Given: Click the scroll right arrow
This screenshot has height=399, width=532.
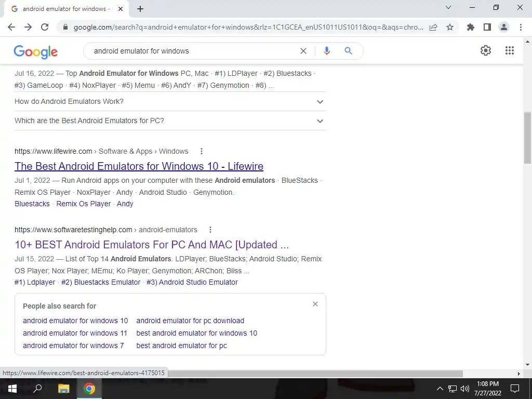Looking at the screenshot, I should pos(518,374).
